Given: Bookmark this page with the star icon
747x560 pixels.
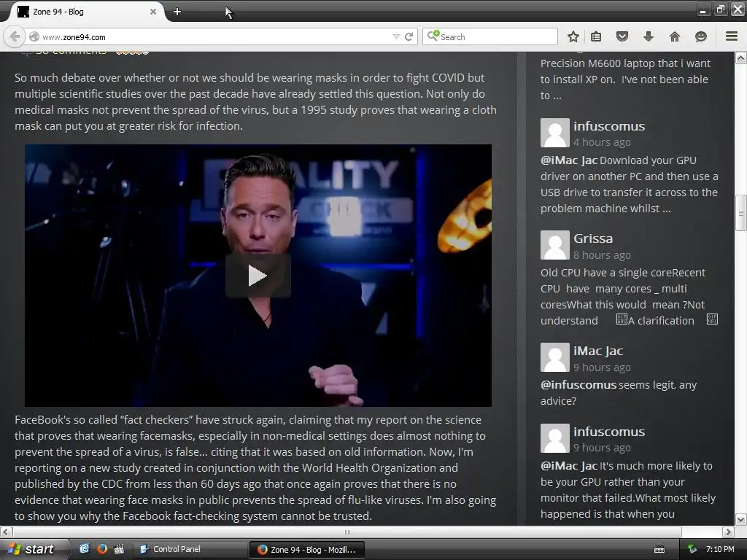Looking at the screenshot, I should [x=573, y=36].
